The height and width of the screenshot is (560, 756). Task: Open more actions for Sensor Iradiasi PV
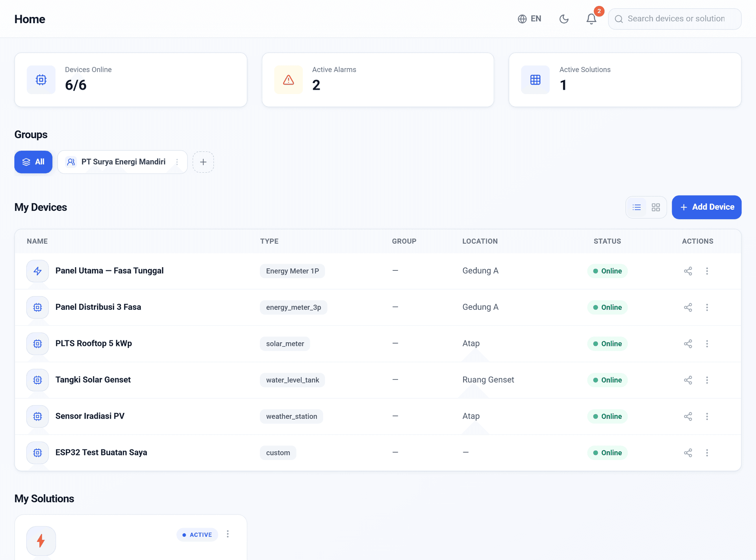pyautogui.click(x=707, y=416)
